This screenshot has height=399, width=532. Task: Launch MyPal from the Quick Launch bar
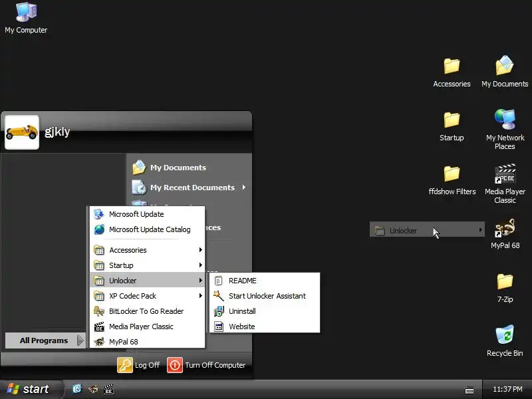[93, 389]
